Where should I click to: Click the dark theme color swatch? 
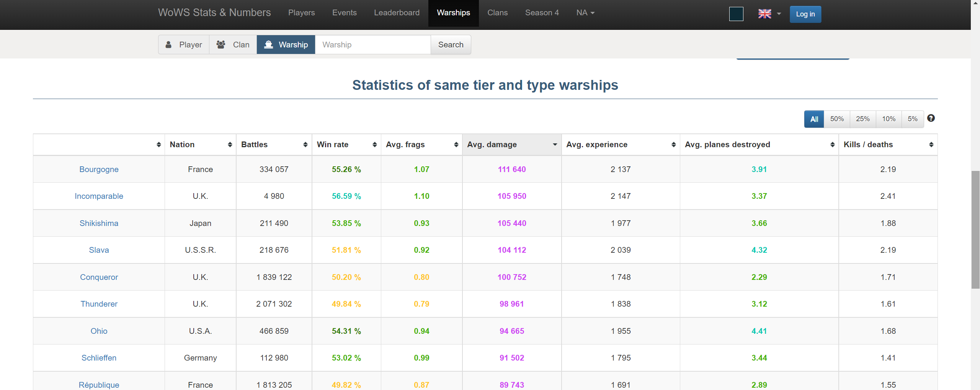tap(736, 14)
